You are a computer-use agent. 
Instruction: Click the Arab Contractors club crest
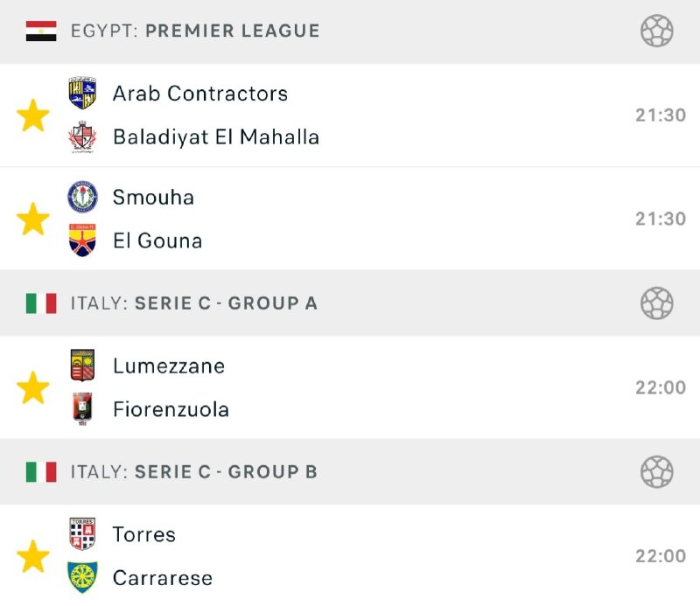click(x=82, y=94)
